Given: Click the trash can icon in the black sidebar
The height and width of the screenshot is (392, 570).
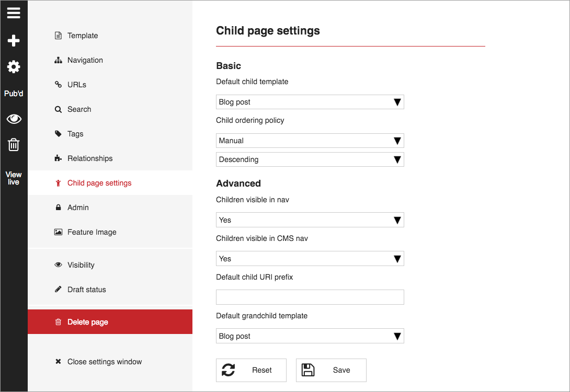Looking at the screenshot, I should coord(14,145).
